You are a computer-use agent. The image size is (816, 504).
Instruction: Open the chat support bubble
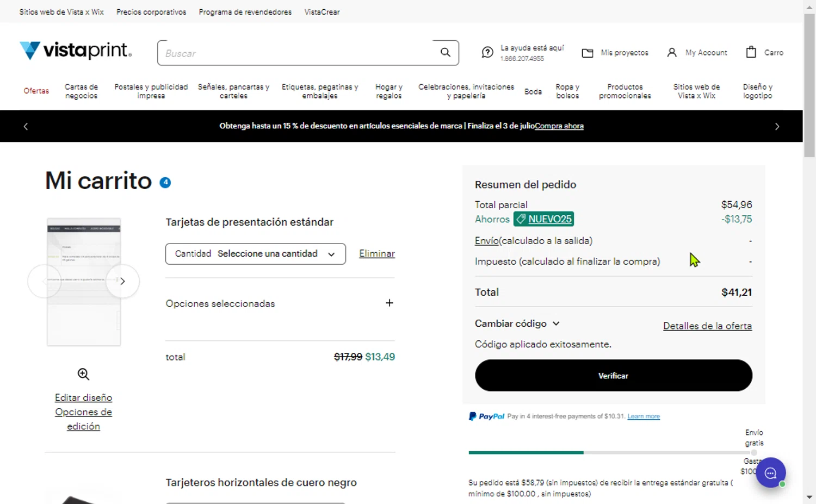point(770,472)
